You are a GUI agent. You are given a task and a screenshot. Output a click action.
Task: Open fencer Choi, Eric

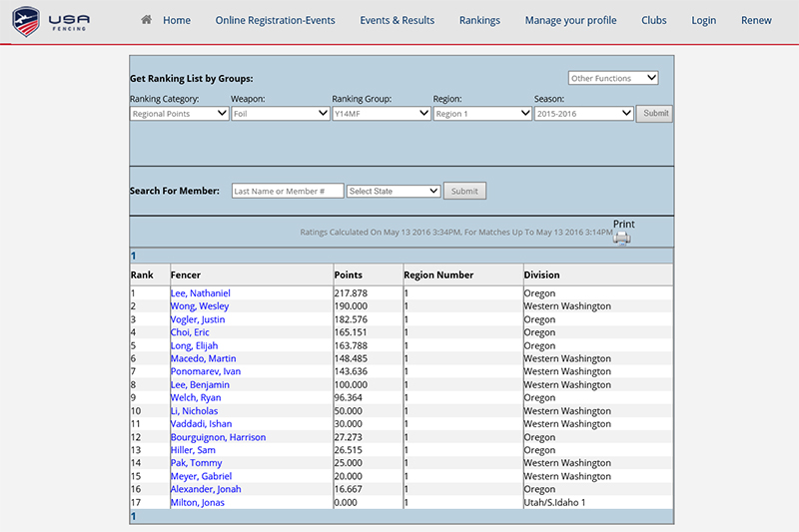tap(190, 332)
